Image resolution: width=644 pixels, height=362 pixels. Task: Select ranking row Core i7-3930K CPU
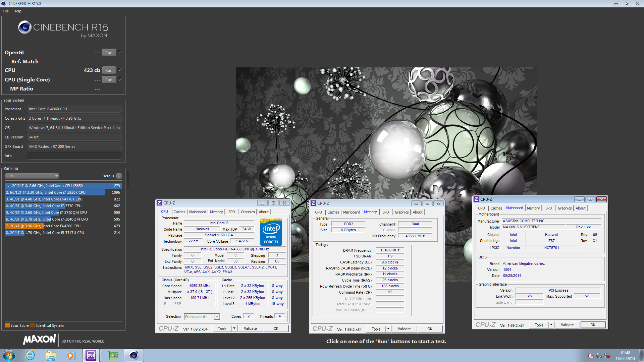63,192
